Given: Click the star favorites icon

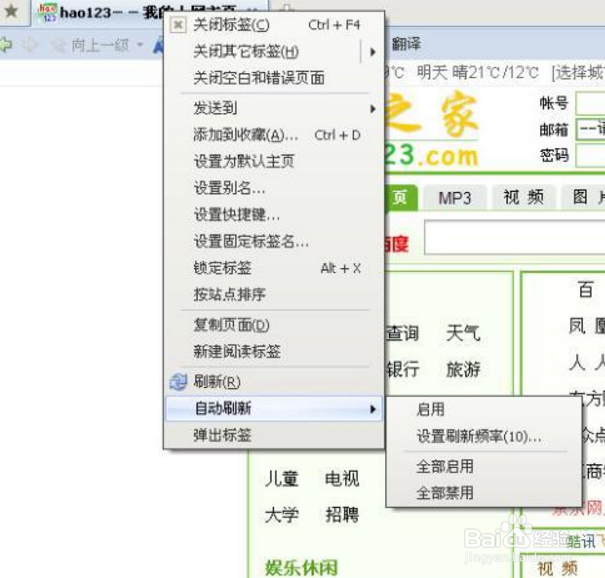Looking at the screenshot, I should tap(11, 11).
